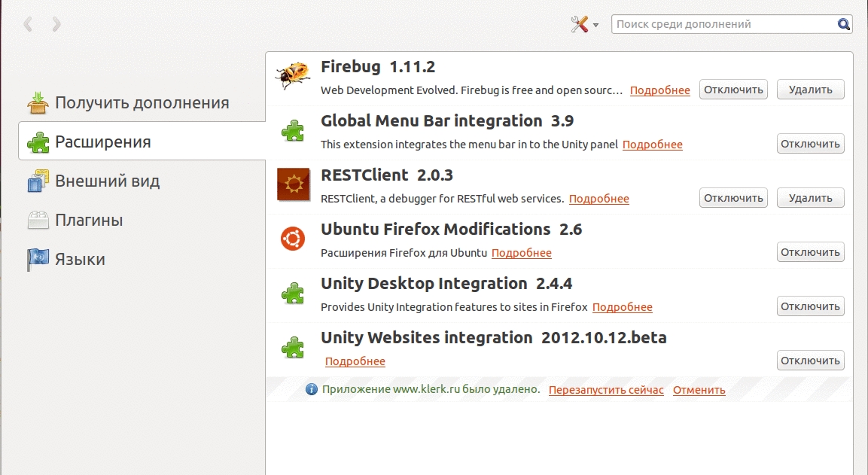This screenshot has height=475, width=868.
Task: Click the info icon in removal notice
Action: point(312,389)
